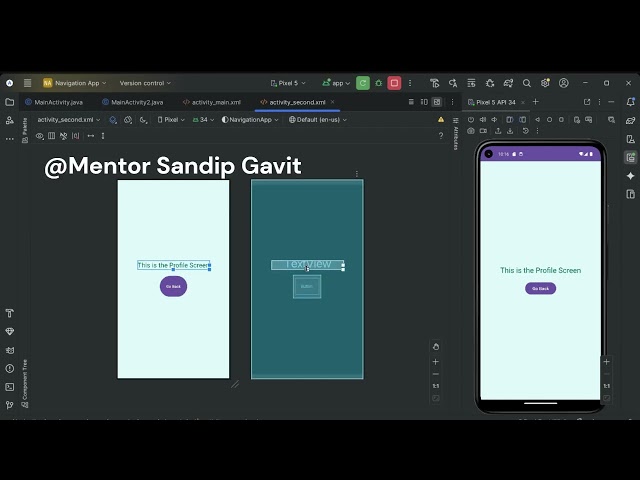
Task: Toggle autoconnect magnet-off icon
Action: 63,136
